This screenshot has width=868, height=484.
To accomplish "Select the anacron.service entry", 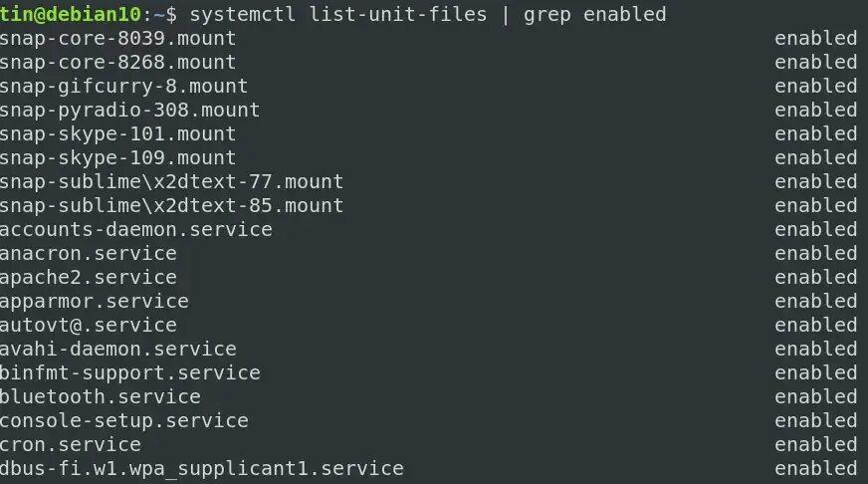I will pos(88,254).
